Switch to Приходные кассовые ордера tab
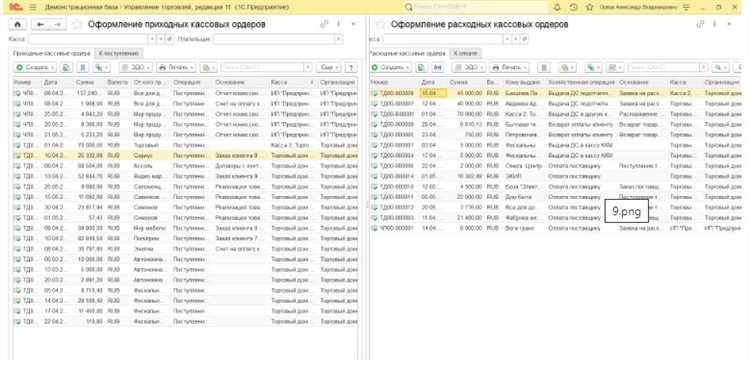The image size is (750, 367). [51, 53]
